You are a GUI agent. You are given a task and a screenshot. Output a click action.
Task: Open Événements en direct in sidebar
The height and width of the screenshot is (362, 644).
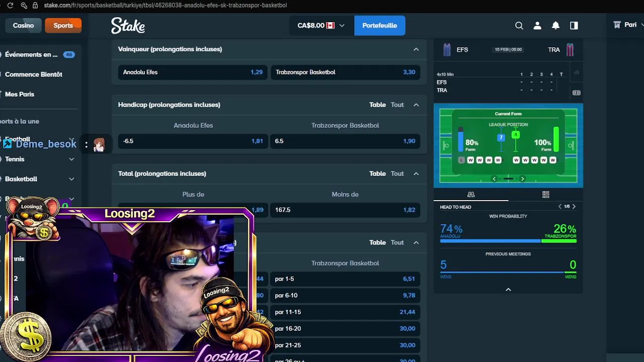31,54
